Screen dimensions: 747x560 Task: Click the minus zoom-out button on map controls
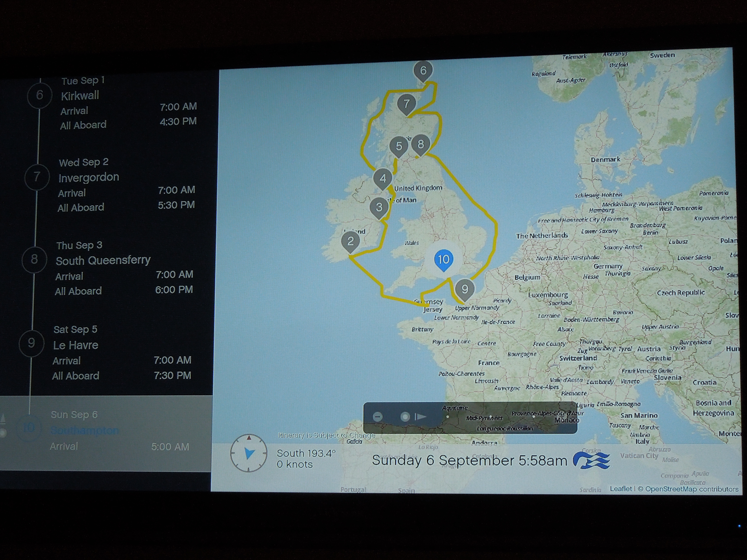click(378, 417)
